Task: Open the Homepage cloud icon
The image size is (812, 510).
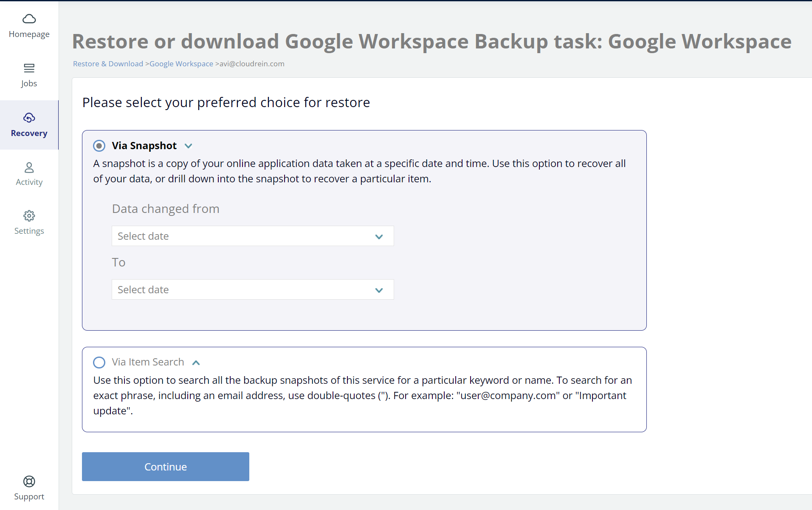Action: tap(29, 19)
